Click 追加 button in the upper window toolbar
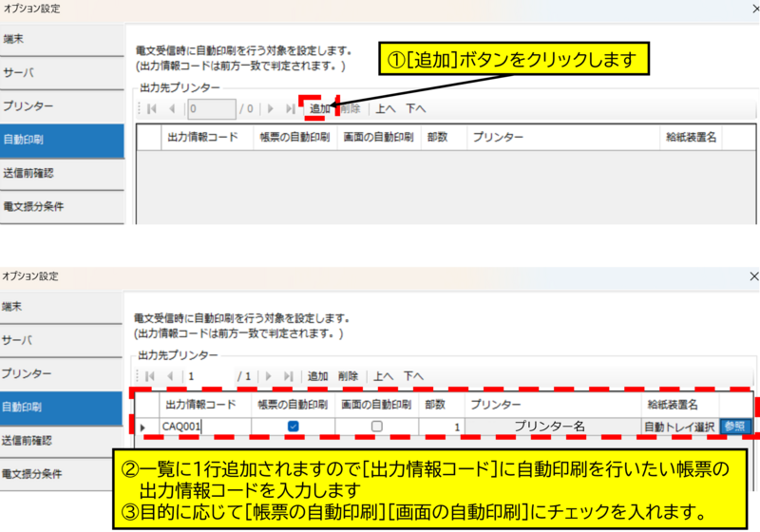 (x=319, y=108)
